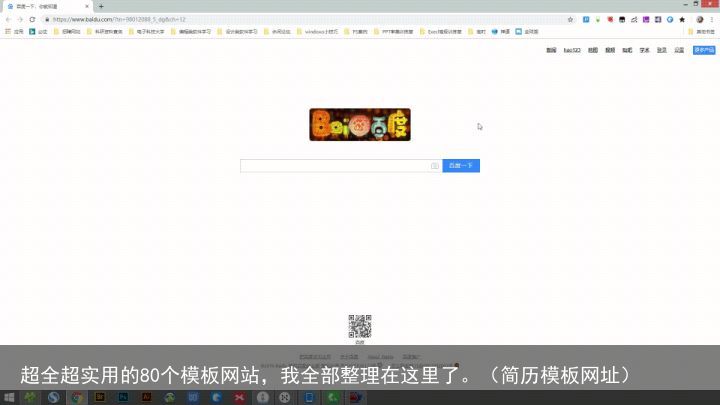
Task: Launch Photoshop from the taskbar
Action: 123,398
